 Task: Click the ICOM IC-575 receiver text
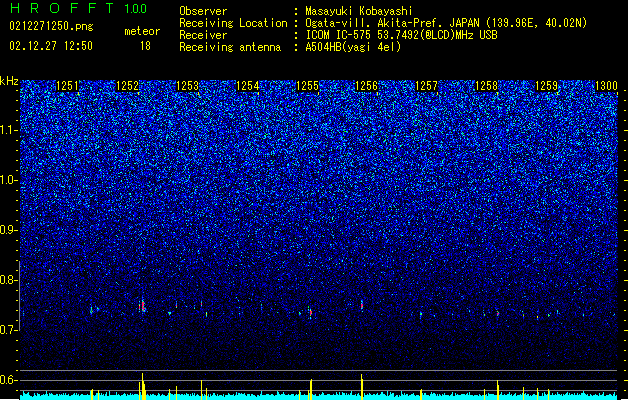[x=401, y=35]
